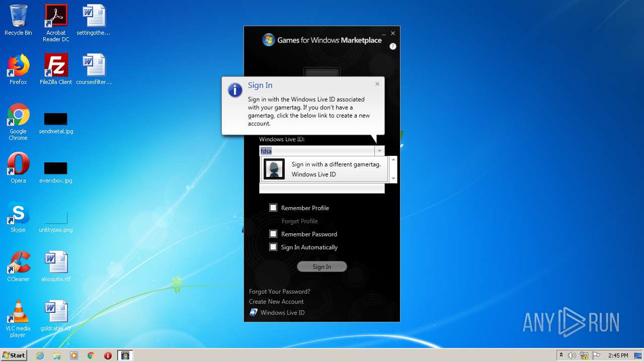Click the Windows Live ID text field

pyautogui.click(x=317, y=151)
